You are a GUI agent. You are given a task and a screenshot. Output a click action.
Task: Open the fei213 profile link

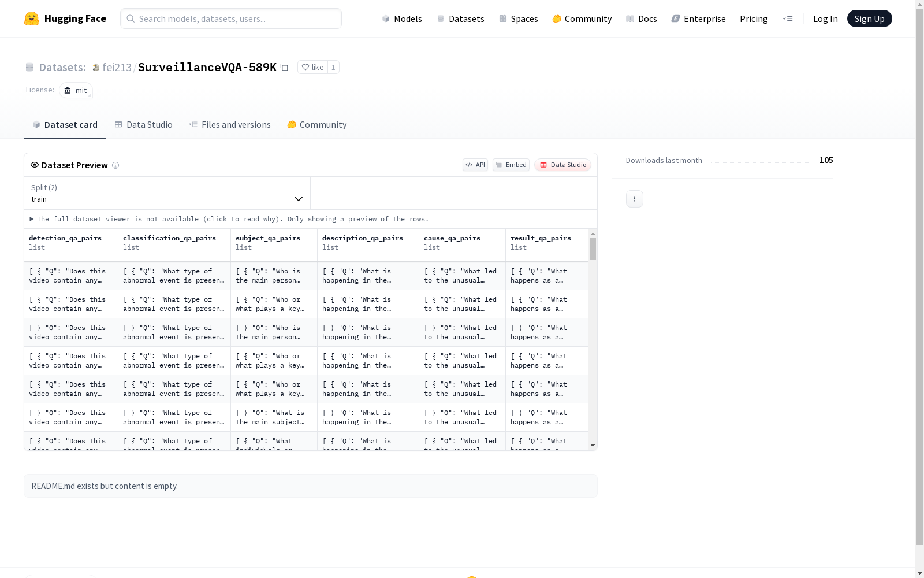117,67
